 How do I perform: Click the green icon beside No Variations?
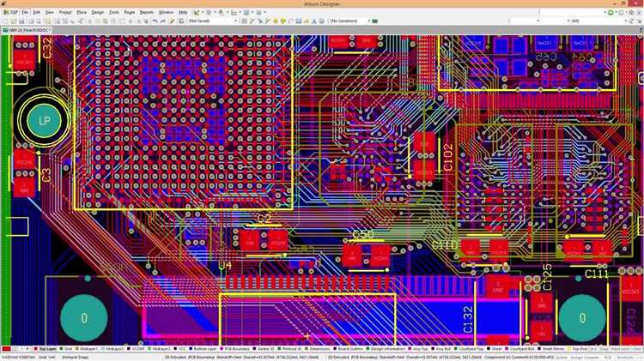(375, 21)
